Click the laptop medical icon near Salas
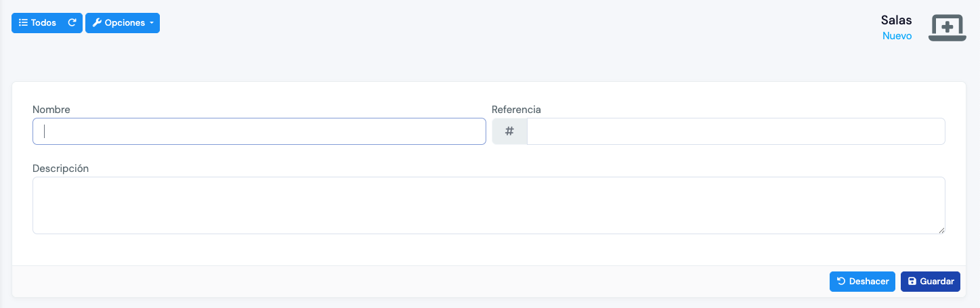Viewport: 980px width, 308px height. coord(947,28)
